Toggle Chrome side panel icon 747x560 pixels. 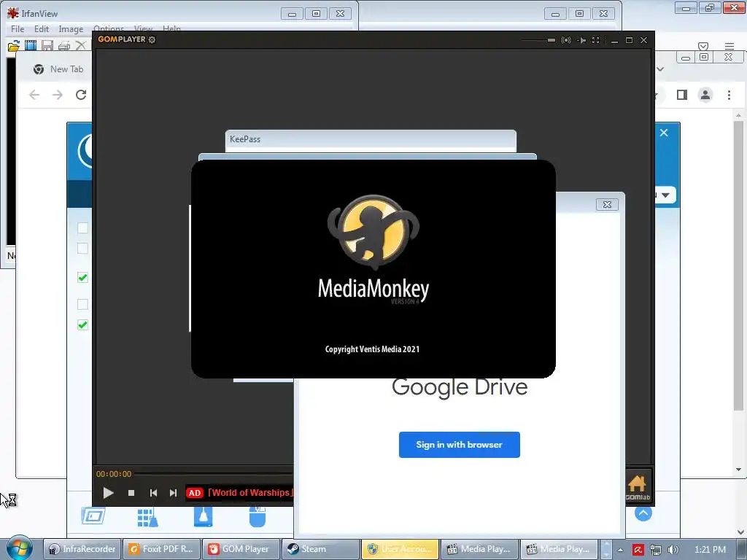(x=682, y=95)
